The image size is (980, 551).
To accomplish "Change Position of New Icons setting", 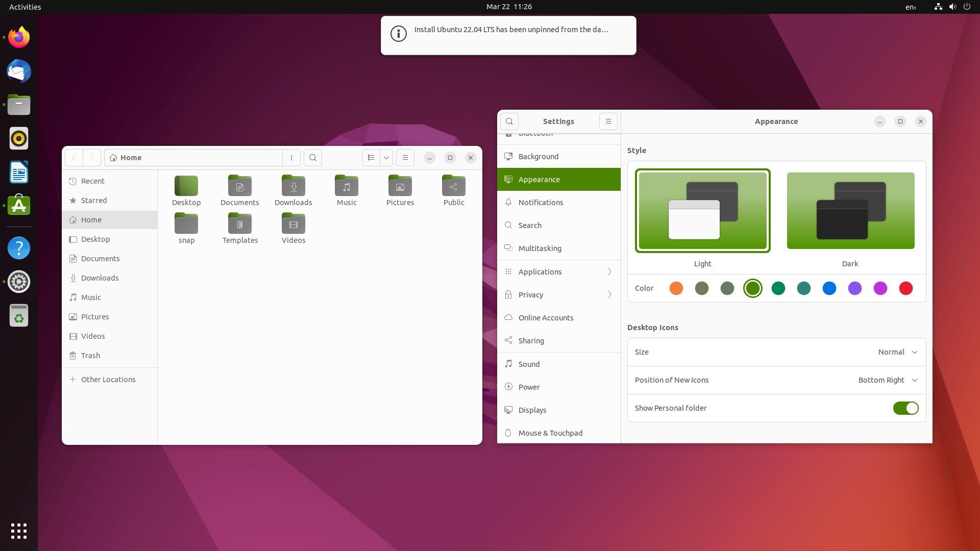I will pos(888,380).
